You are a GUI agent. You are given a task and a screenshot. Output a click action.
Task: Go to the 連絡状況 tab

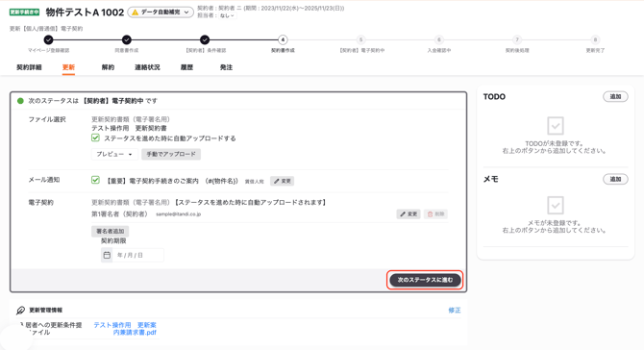(147, 67)
